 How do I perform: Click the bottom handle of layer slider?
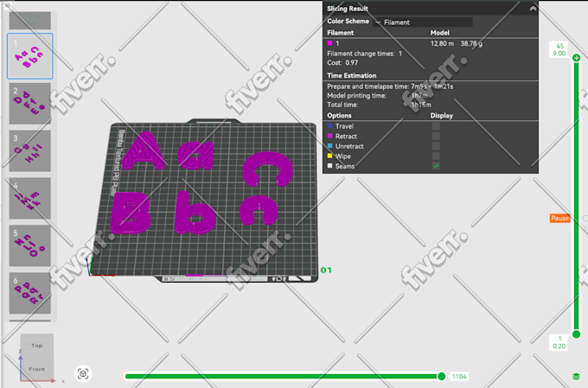pos(577,334)
